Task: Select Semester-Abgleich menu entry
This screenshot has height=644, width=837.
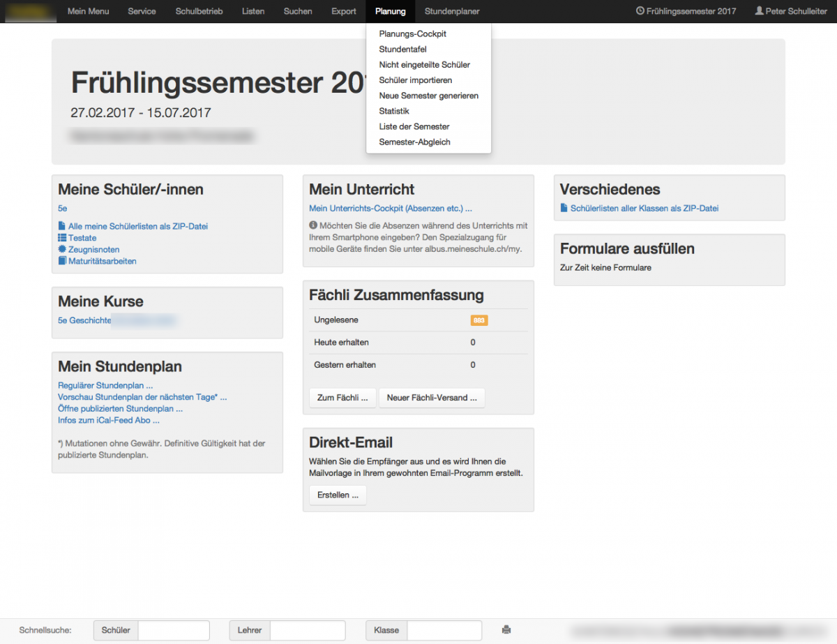Action: (414, 142)
